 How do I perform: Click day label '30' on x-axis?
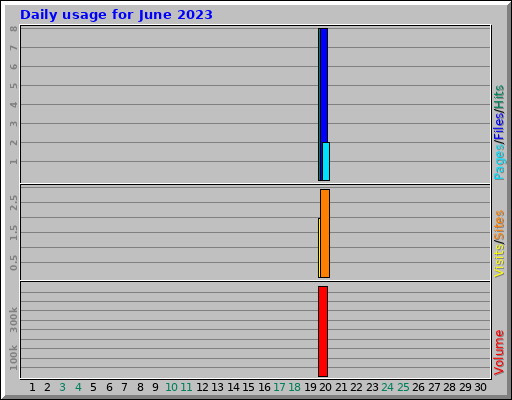pos(480,387)
